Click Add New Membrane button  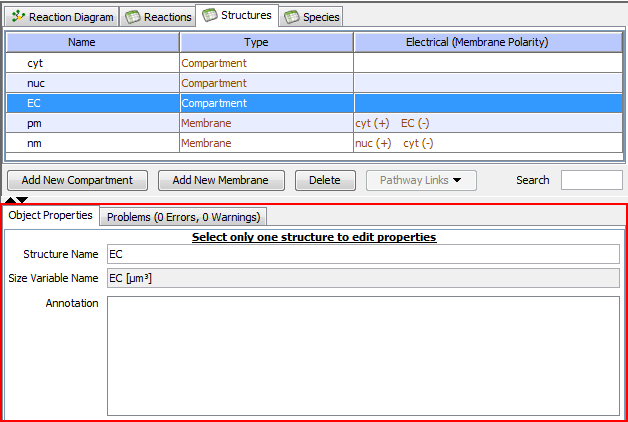(221, 180)
